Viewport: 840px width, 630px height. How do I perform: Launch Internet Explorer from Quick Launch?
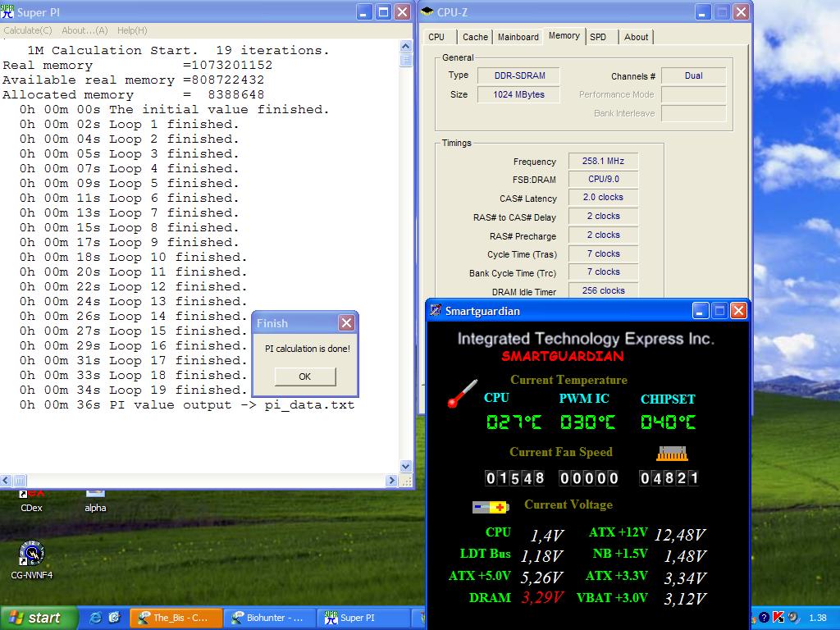96,618
